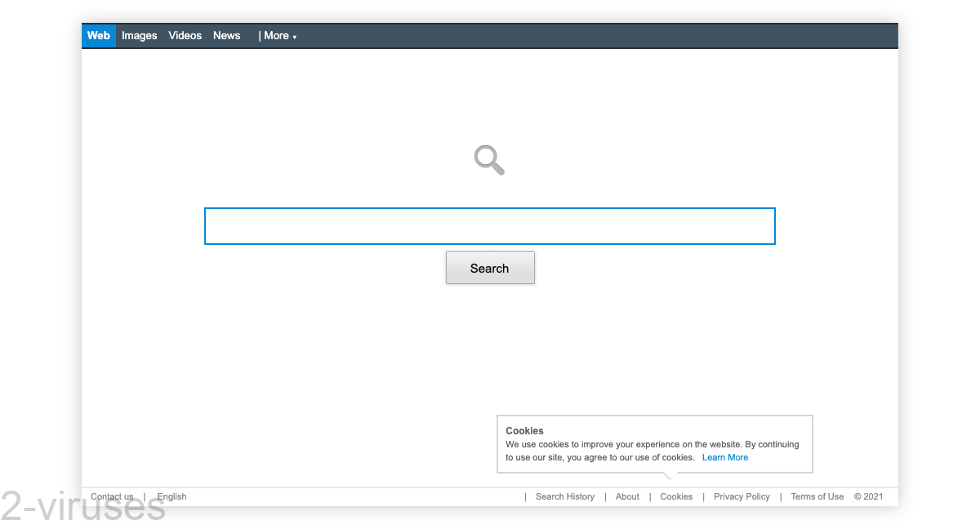The width and height of the screenshot is (980, 529).
Task: Select the Web search tab
Action: point(98,35)
